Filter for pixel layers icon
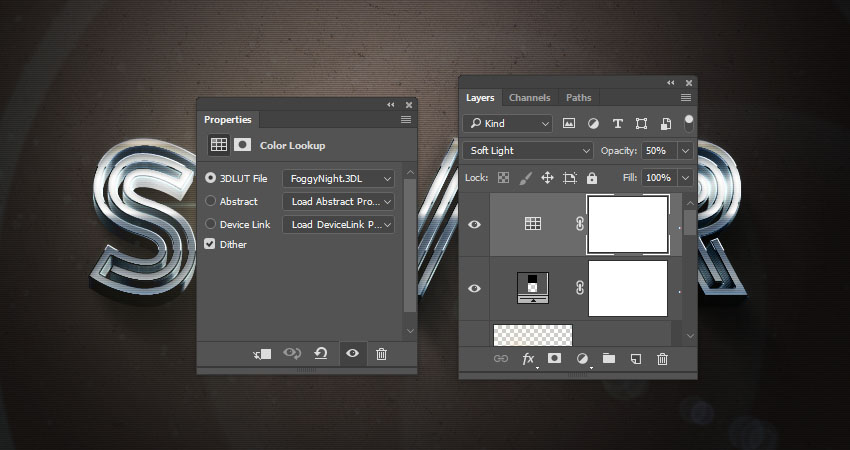 tap(569, 124)
